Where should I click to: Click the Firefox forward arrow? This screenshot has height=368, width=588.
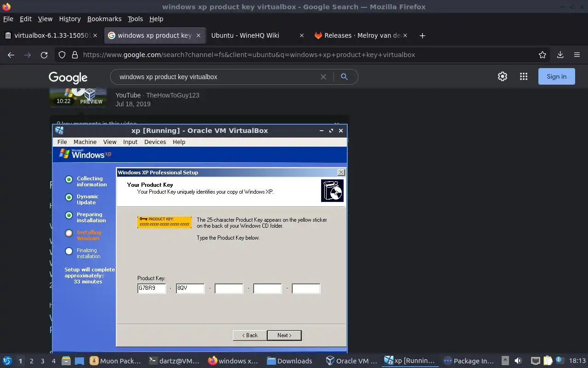click(x=28, y=55)
